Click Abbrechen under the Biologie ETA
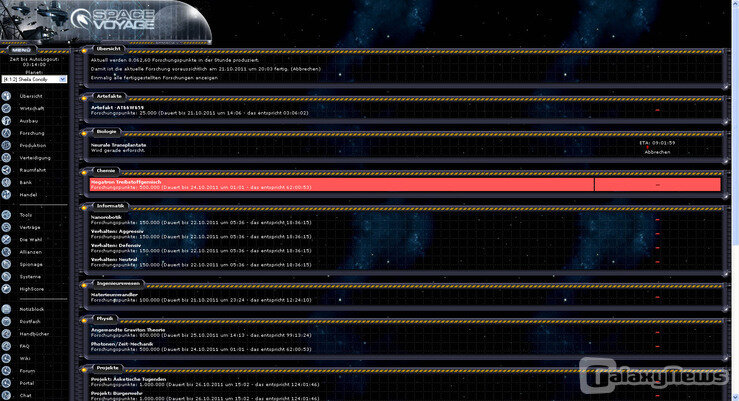Viewport: 739px width, 401px height. pyautogui.click(x=657, y=152)
